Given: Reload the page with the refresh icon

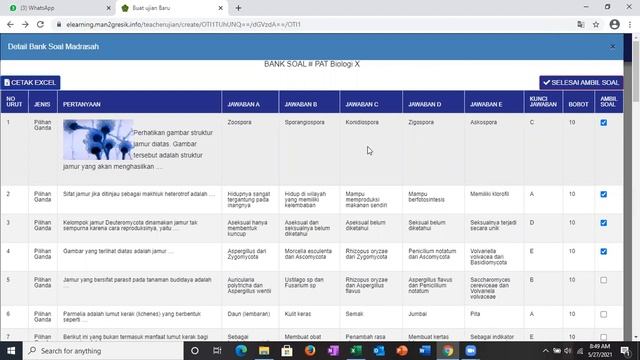Looking at the screenshot, I should click(x=40, y=24).
